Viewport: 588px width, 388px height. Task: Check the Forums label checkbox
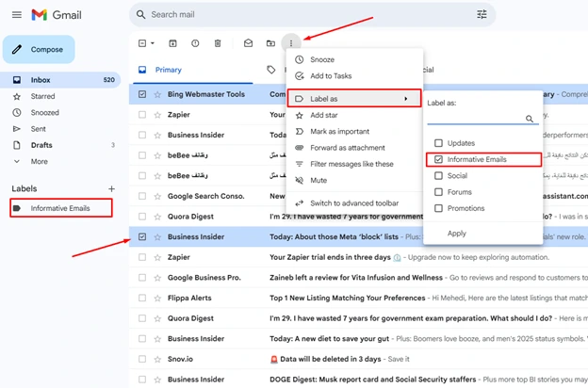click(438, 192)
